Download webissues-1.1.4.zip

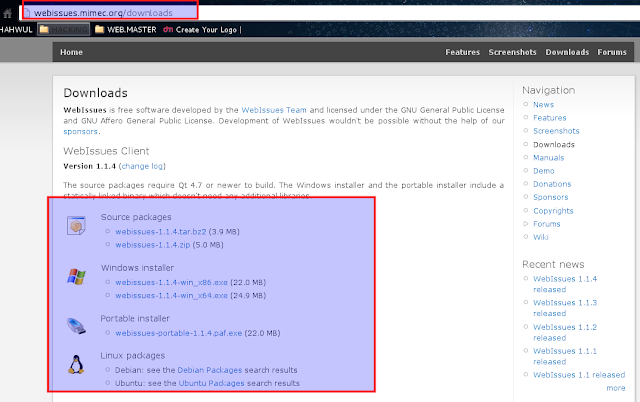coord(153,245)
